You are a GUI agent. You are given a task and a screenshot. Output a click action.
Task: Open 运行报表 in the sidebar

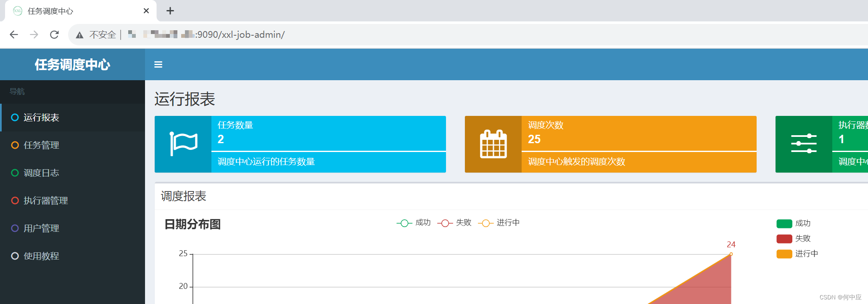tap(72, 118)
